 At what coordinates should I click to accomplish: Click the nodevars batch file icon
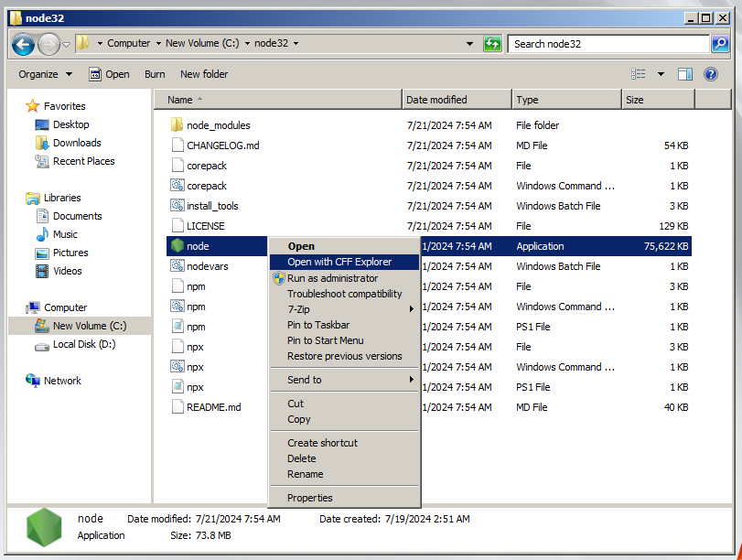coord(177,266)
